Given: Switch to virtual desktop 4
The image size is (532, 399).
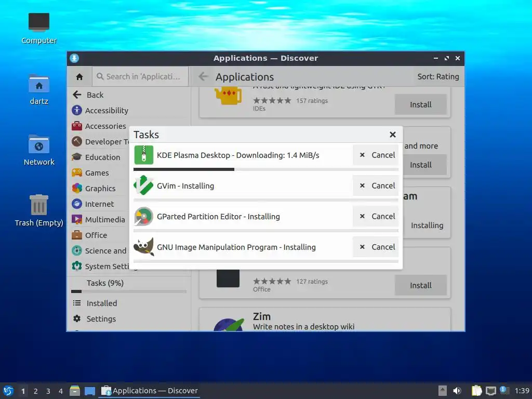Looking at the screenshot, I should (61, 391).
